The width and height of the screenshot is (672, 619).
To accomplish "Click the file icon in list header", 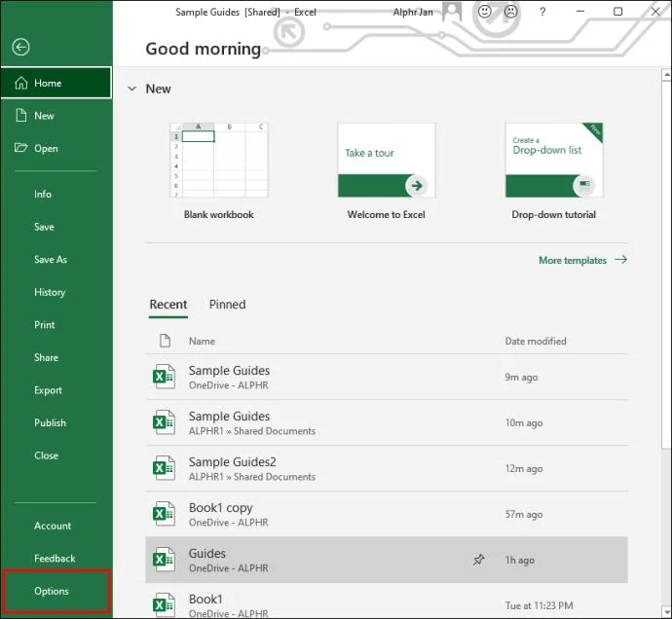I will coord(165,341).
